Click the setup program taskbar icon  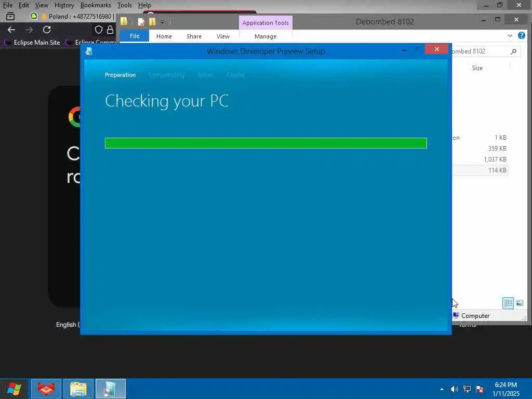111,389
